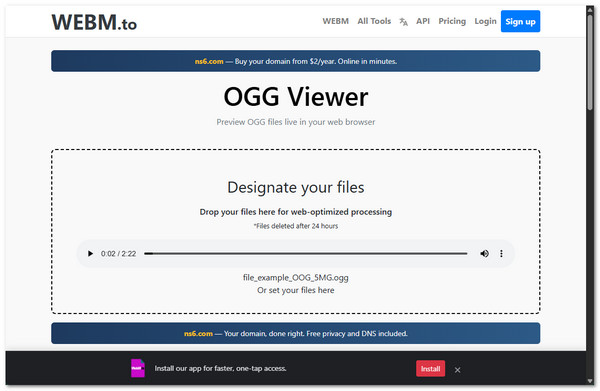
Task: Open the language translate icon
Action: click(x=403, y=22)
